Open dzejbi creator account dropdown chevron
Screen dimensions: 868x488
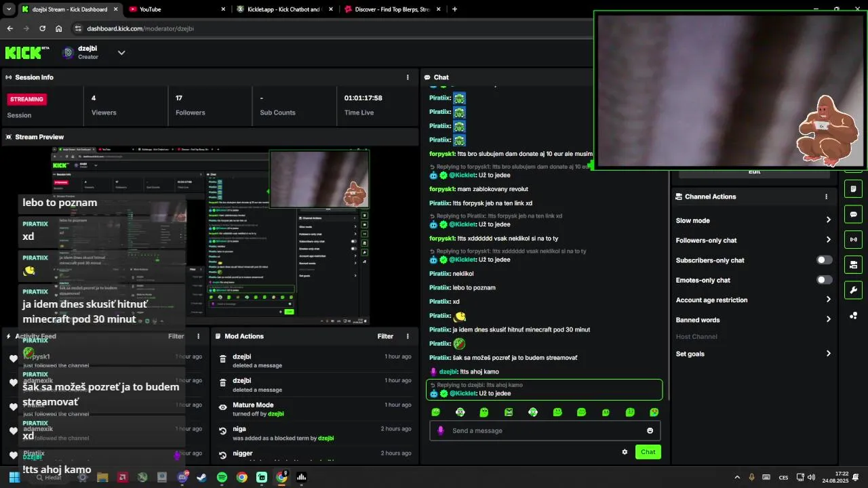tap(121, 52)
